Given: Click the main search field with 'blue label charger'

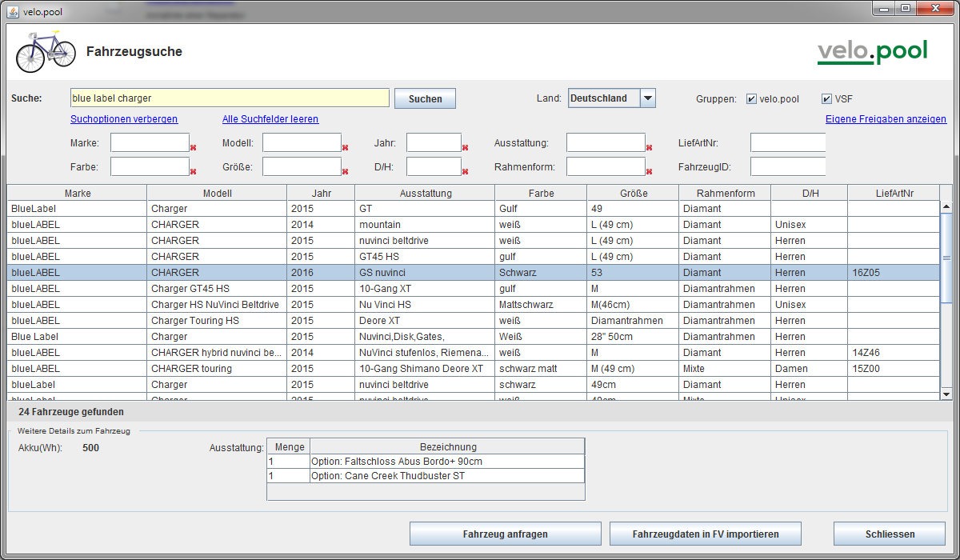Looking at the screenshot, I should click(x=230, y=98).
